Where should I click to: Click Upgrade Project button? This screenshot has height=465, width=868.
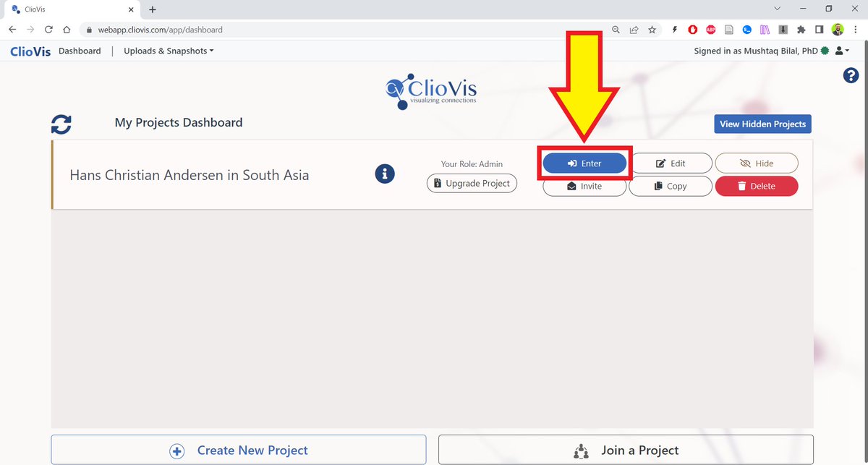[x=472, y=184]
